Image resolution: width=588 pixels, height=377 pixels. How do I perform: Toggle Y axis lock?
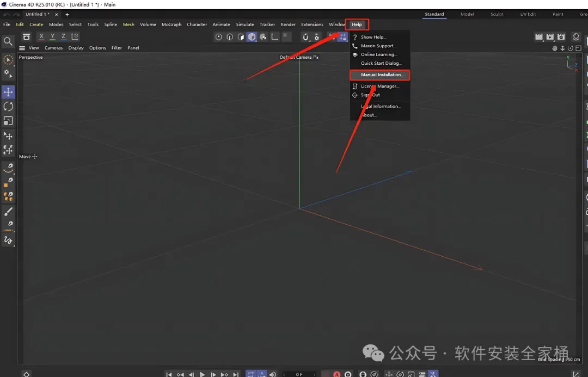[52, 36]
